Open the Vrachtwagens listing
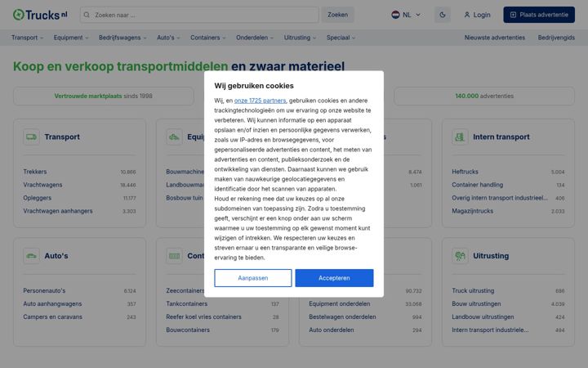 click(42, 185)
